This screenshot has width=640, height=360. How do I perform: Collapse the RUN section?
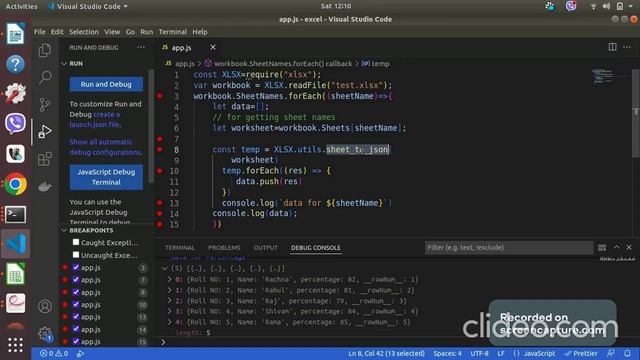[x=64, y=64]
